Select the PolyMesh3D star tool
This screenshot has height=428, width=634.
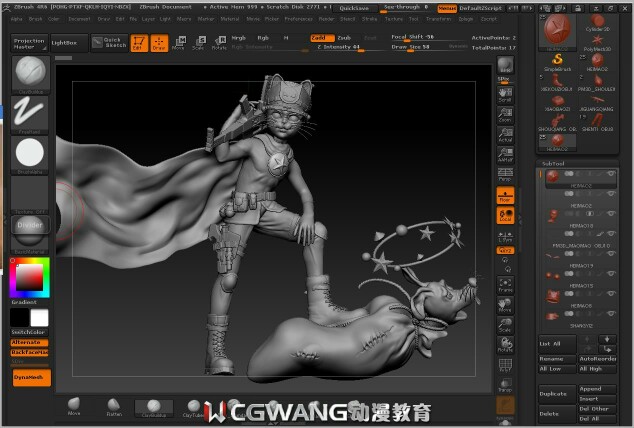point(597,43)
